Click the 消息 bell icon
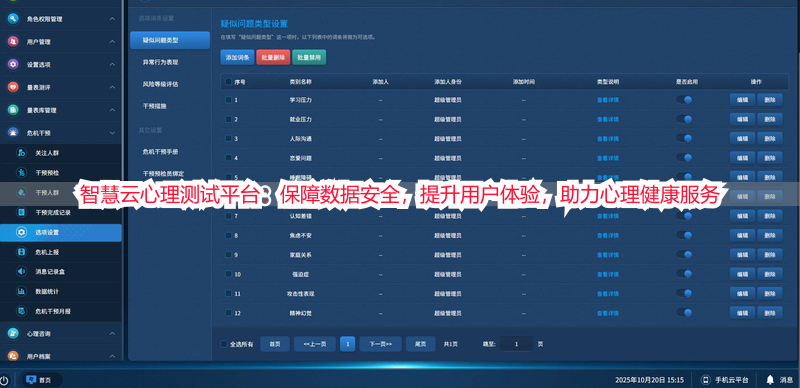 770,380
